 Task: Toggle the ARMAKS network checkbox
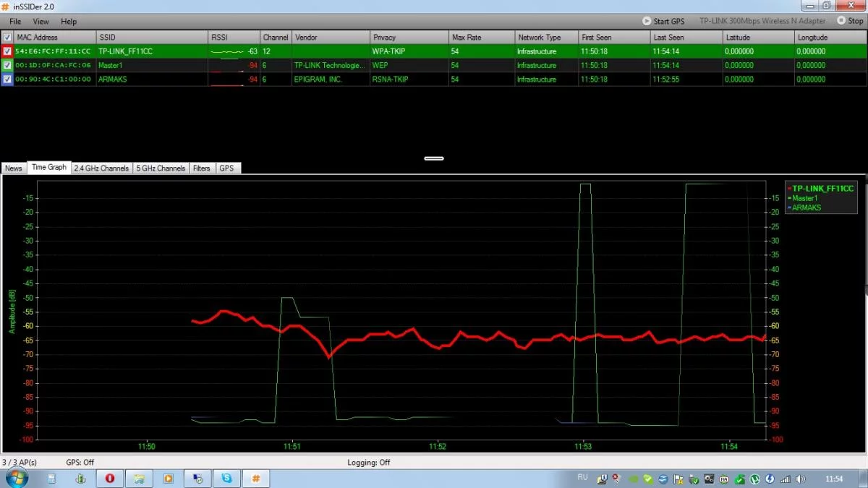(x=7, y=80)
